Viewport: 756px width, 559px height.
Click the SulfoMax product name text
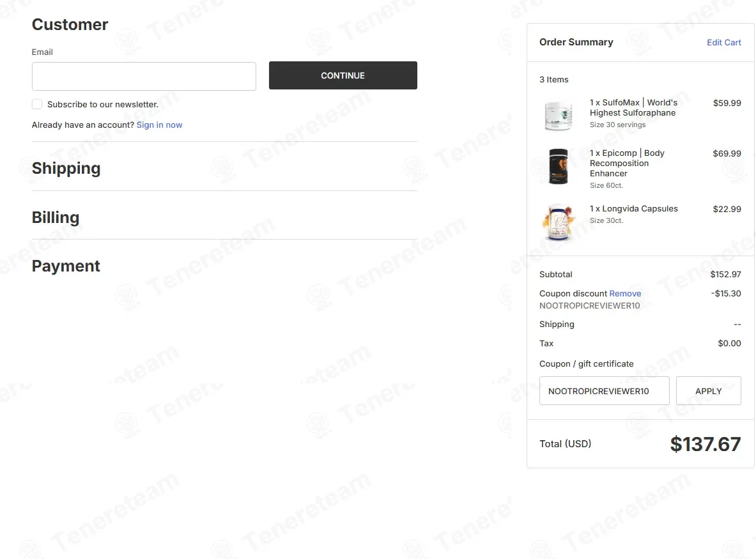point(633,107)
